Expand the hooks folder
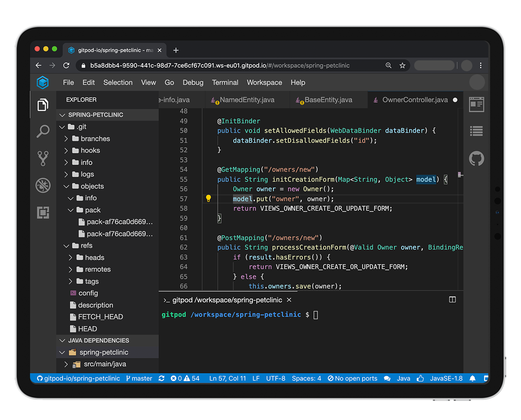521x420 pixels. click(x=66, y=150)
